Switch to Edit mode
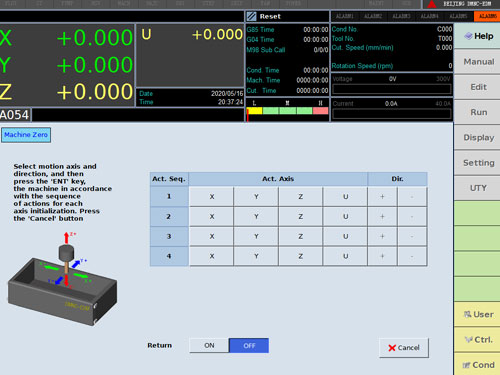Viewport: 500px width, 375px height. pyautogui.click(x=477, y=87)
